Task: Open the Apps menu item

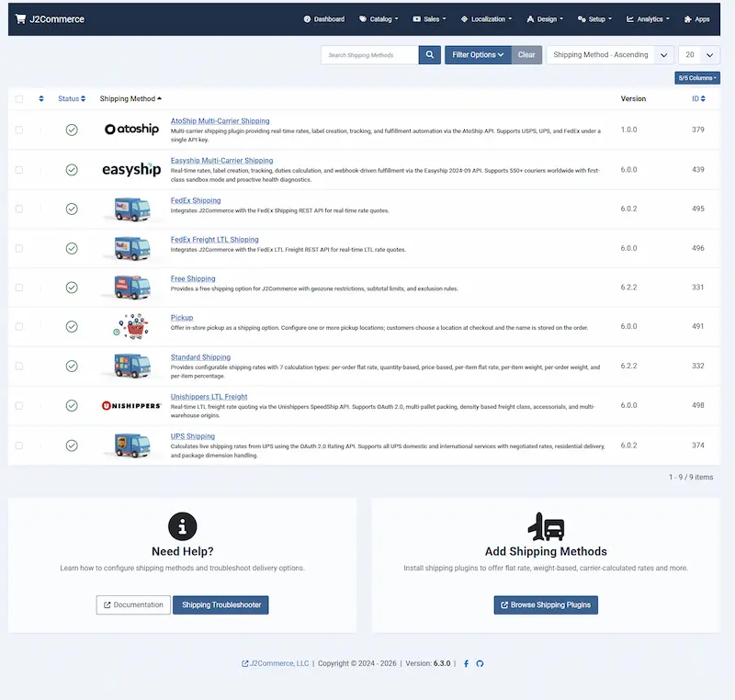Action: click(x=696, y=19)
